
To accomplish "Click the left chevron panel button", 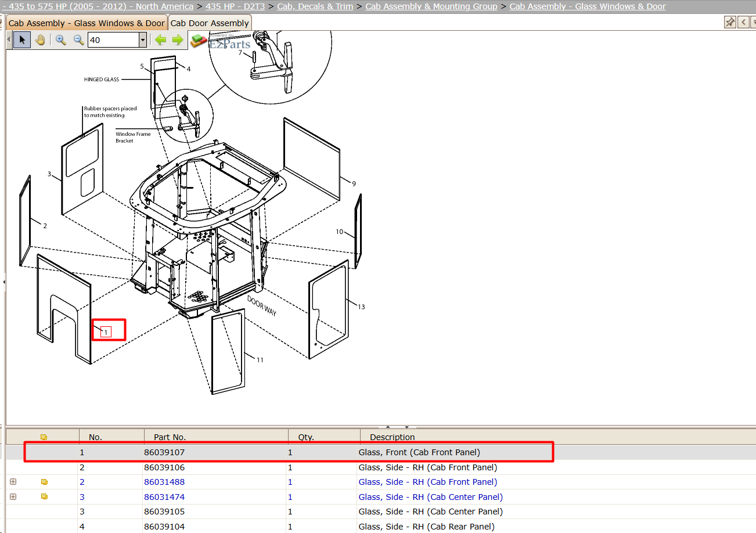I will point(743,22).
